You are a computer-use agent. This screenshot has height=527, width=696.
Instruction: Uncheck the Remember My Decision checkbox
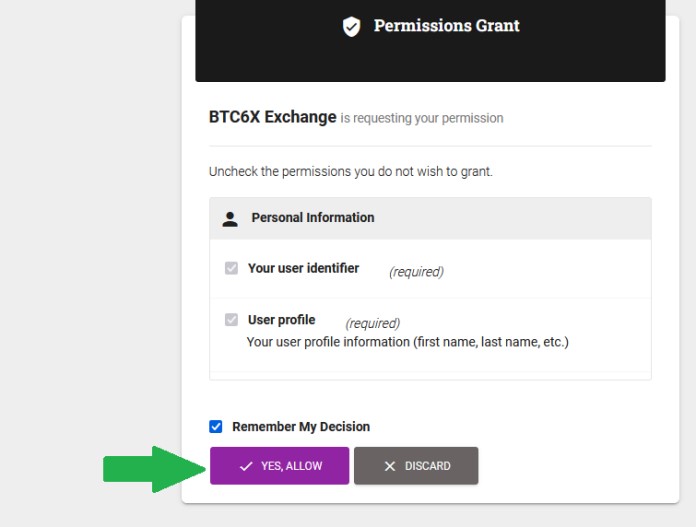click(x=216, y=427)
